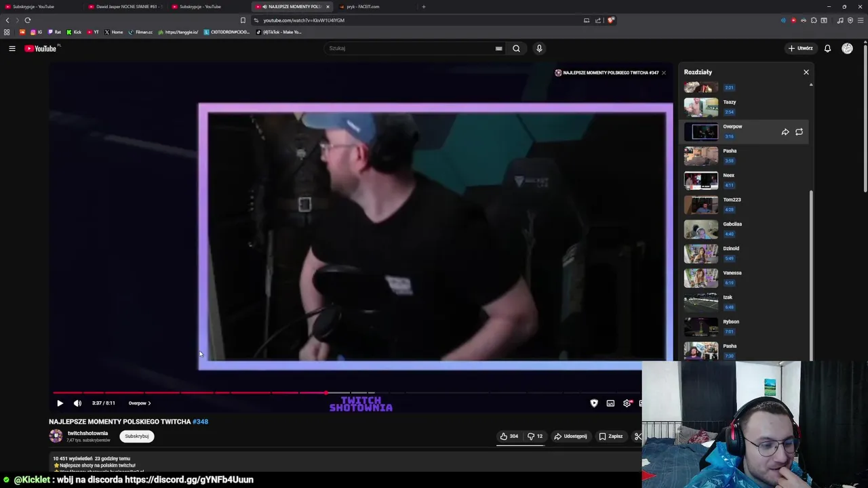Open YouTube notifications bell
The image size is (868, 488).
tap(827, 48)
